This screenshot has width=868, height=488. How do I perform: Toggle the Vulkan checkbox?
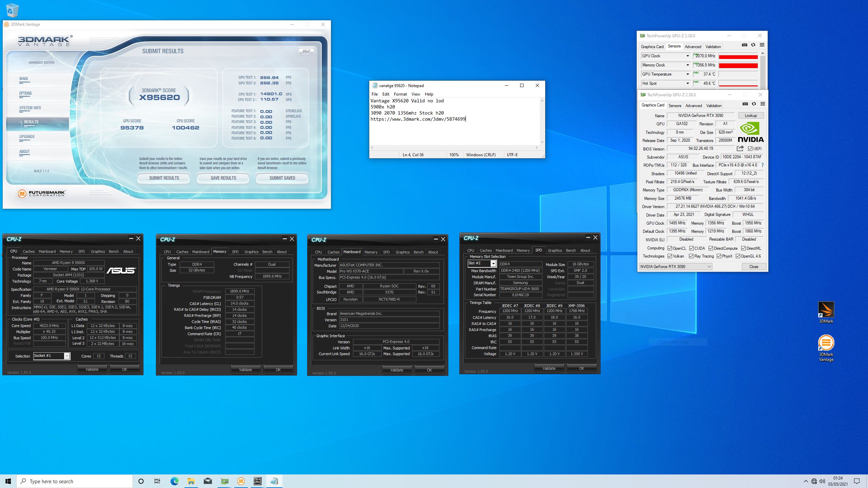(x=670, y=256)
